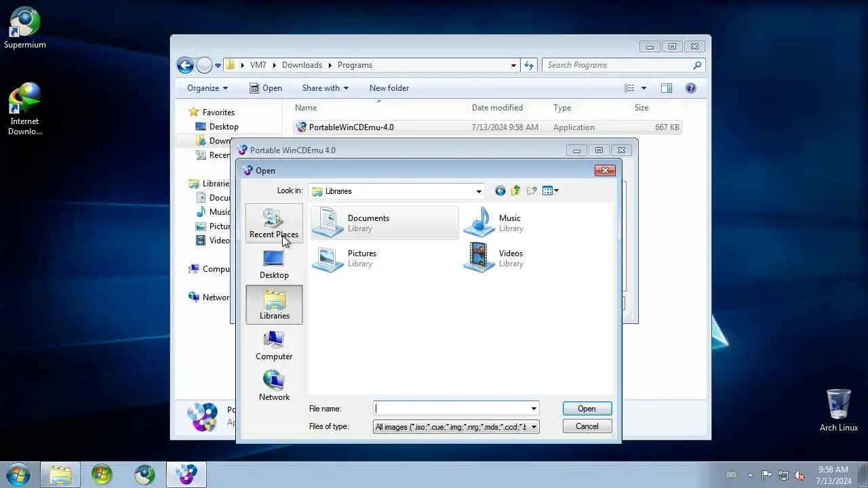The height and width of the screenshot is (488, 868).
Task: Open the Share with menu
Action: point(325,88)
